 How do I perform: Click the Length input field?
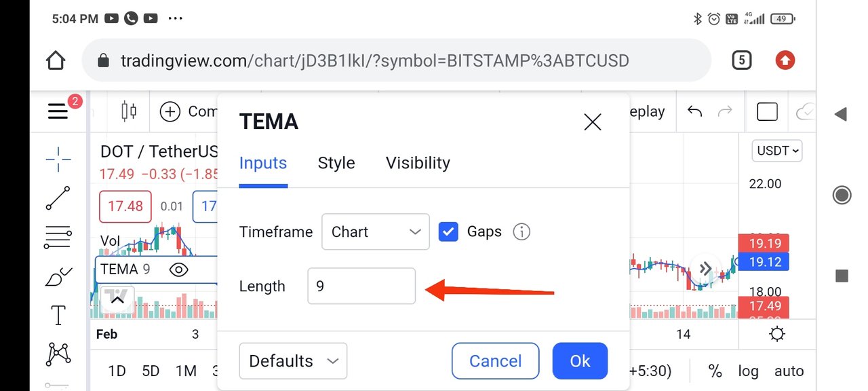click(361, 286)
